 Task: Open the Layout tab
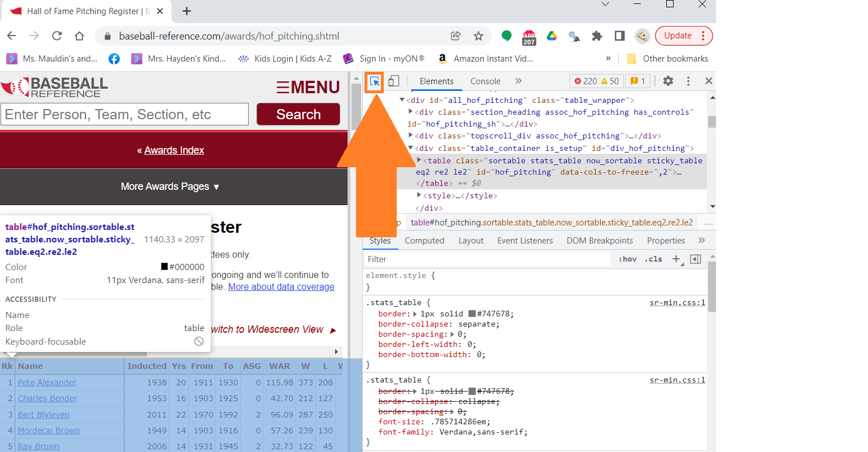[471, 241]
